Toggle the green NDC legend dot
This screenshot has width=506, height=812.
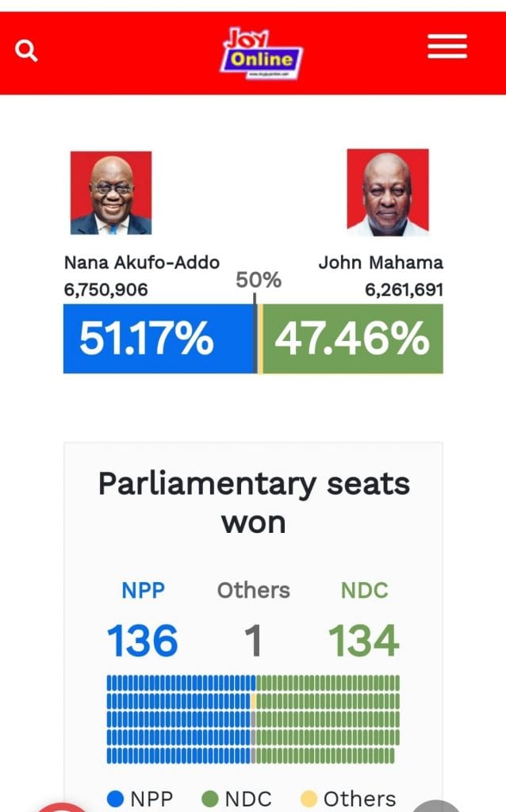coord(209,799)
